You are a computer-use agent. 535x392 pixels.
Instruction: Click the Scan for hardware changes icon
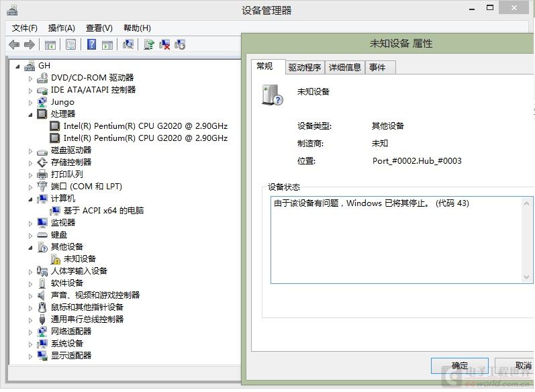pos(128,44)
